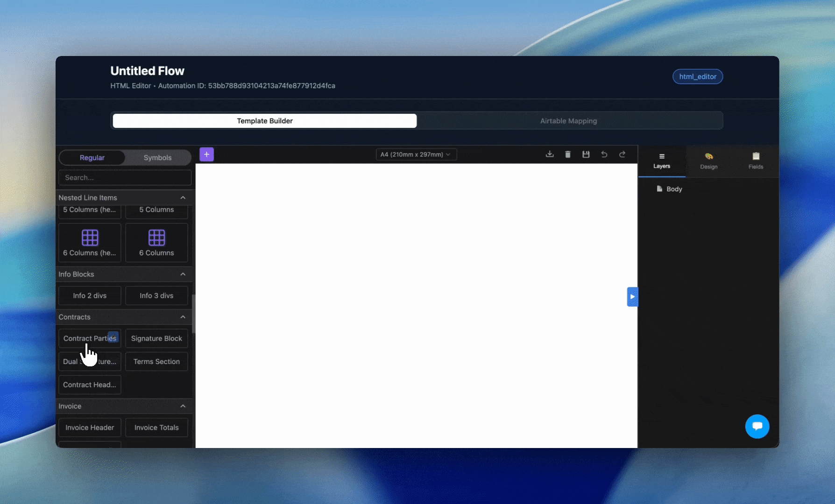This screenshot has width=835, height=504.
Task: Click the block search field
Action: point(125,178)
